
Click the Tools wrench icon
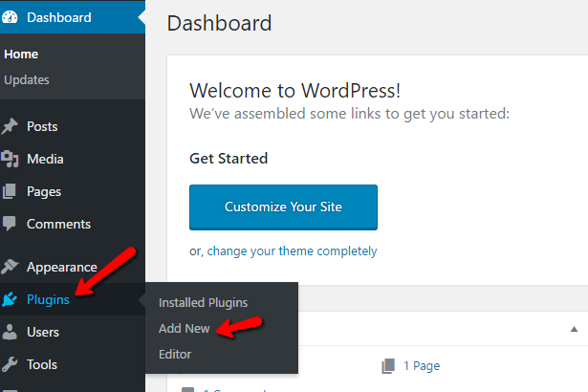tap(10, 364)
